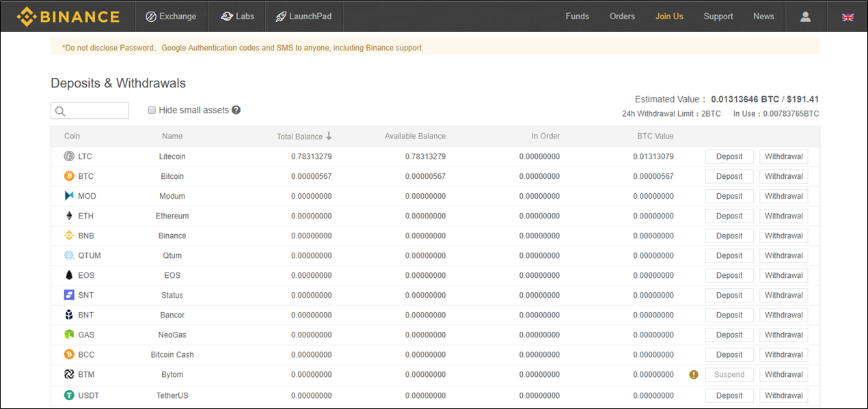Screen dimensions: 868x409
Task: Click the 24h Withdrawal Limit text
Action: point(671,114)
